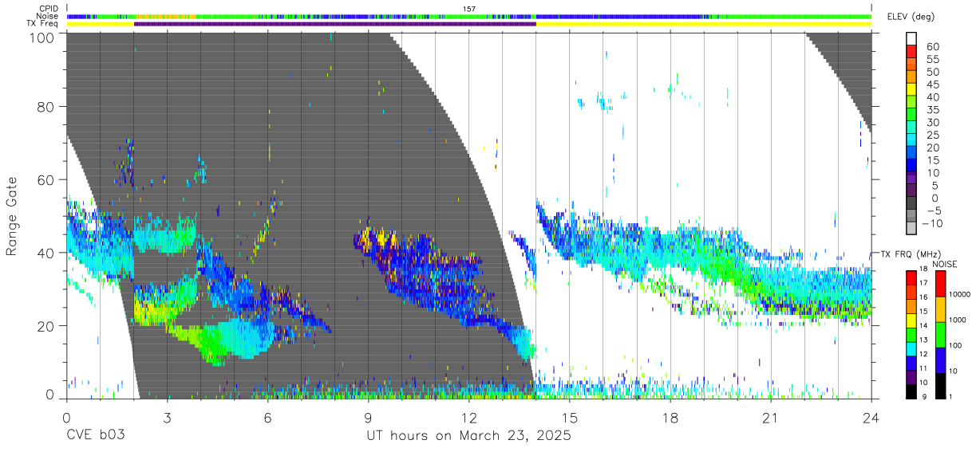Viewport: 980px width, 452px height.
Task: Click y-axis tick label '80'
Action: tap(45, 107)
